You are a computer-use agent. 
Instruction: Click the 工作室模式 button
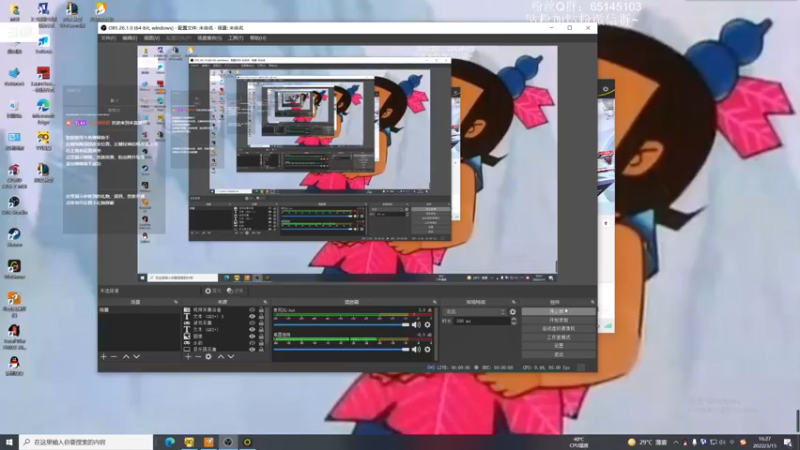(x=558, y=337)
